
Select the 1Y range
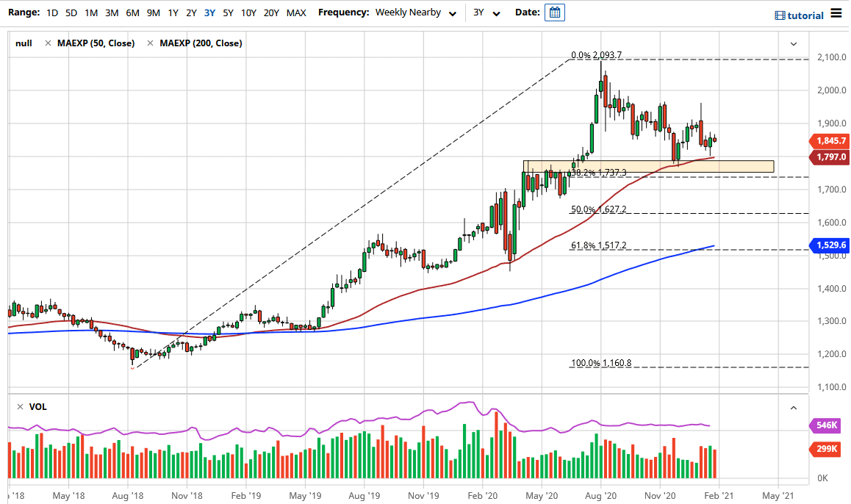(x=173, y=12)
